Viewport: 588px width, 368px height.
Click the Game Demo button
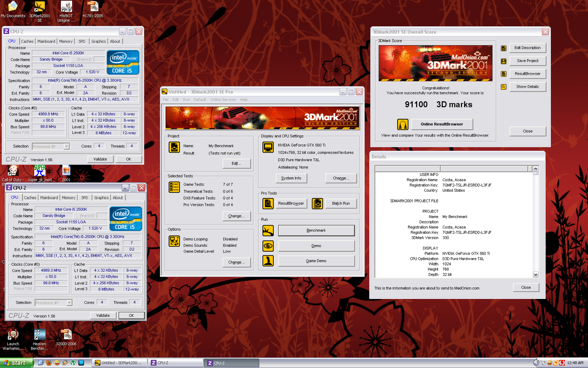tap(316, 261)
